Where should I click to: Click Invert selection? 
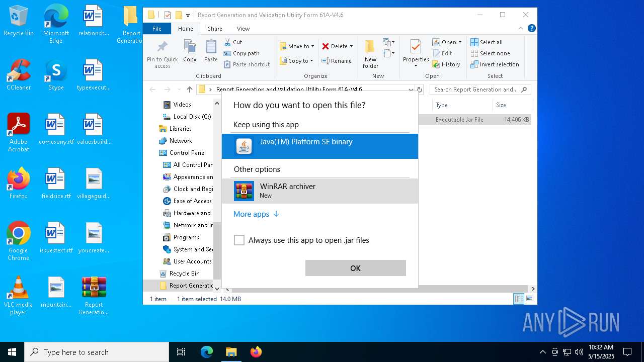495,64
